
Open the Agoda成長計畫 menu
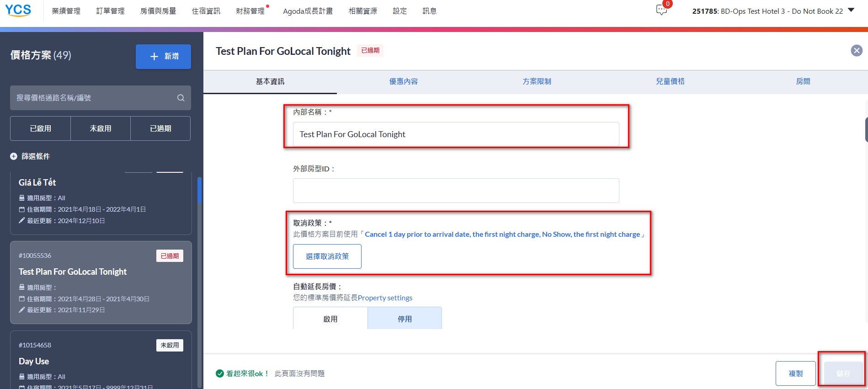click(308, 11)
